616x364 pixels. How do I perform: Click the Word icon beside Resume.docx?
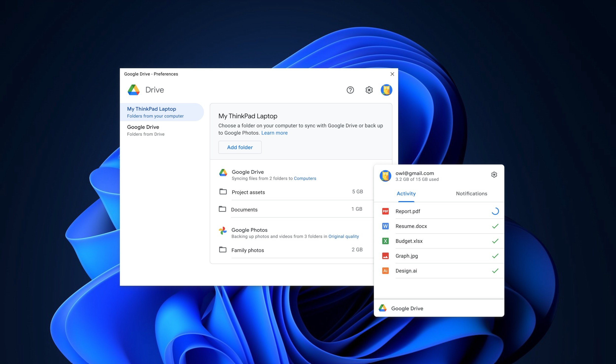385,226
